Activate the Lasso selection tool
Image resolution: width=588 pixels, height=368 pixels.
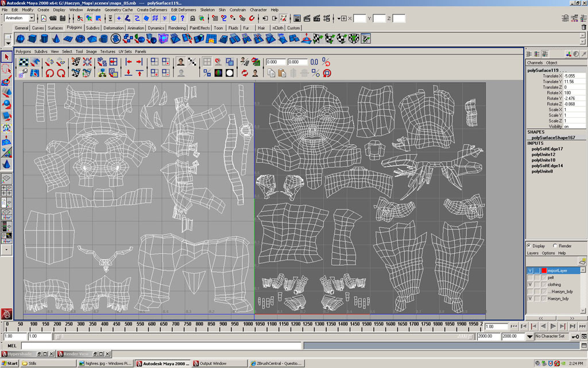(x=7, y=70)
